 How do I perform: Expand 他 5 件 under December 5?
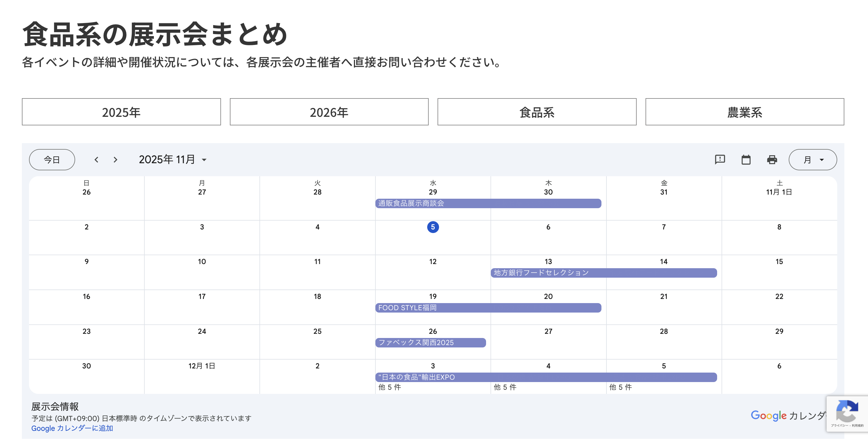click(x=620, y=387)
